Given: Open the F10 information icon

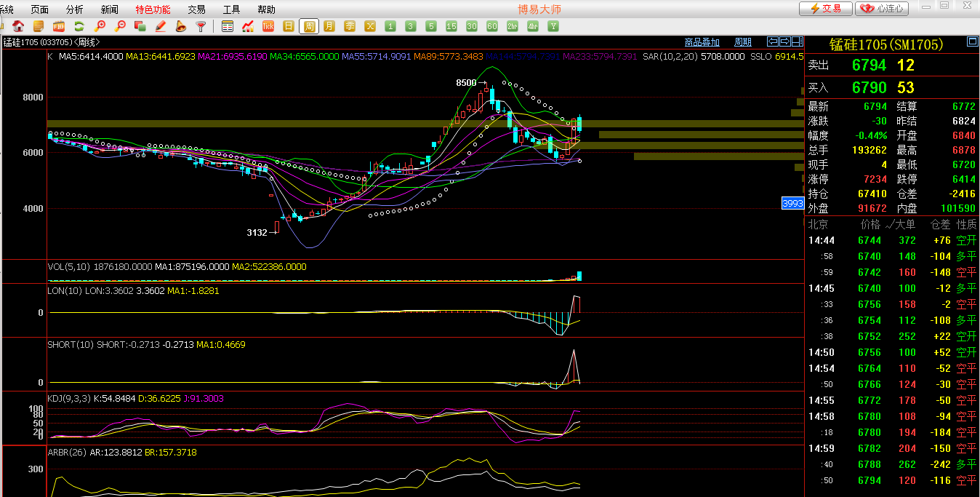Looking at the screenshot, I should pos(59,26).
